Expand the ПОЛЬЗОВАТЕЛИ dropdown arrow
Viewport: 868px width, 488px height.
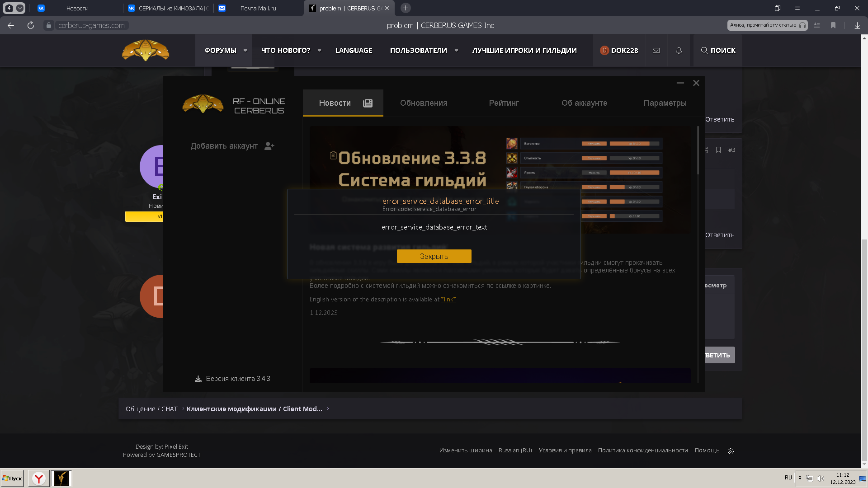(x=456, y=51)
